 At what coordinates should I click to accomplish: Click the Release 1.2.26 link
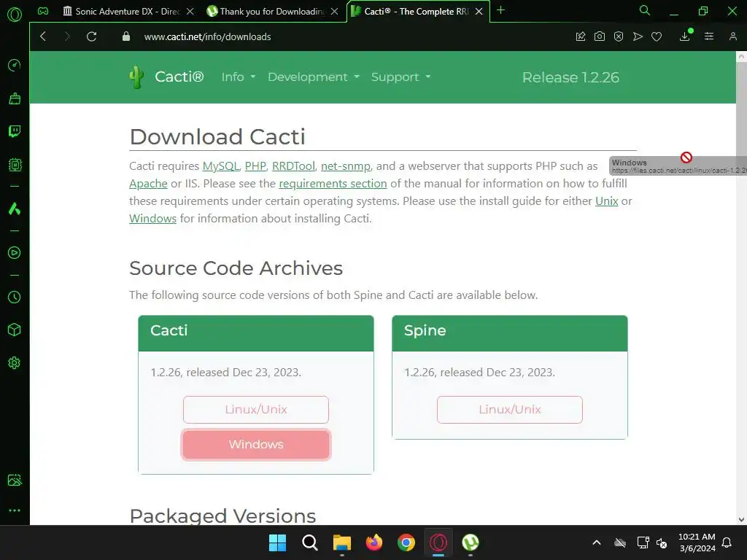click(570, 77)
